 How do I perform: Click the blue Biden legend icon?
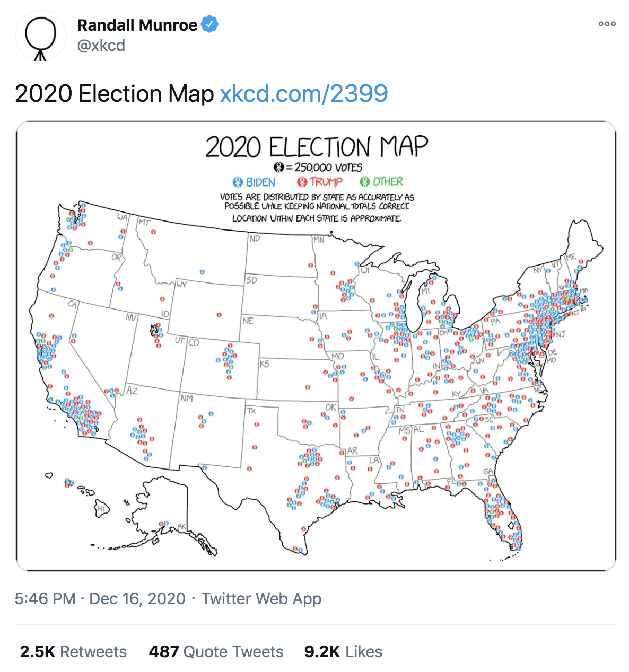[238, 182]
